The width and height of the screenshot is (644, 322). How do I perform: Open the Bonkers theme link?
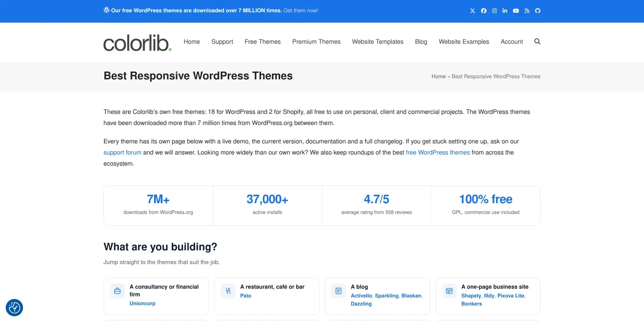(x=472, y=304)
